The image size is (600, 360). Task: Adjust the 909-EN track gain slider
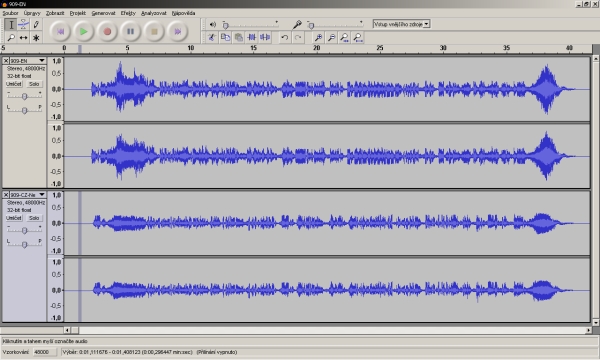point(24,96)
